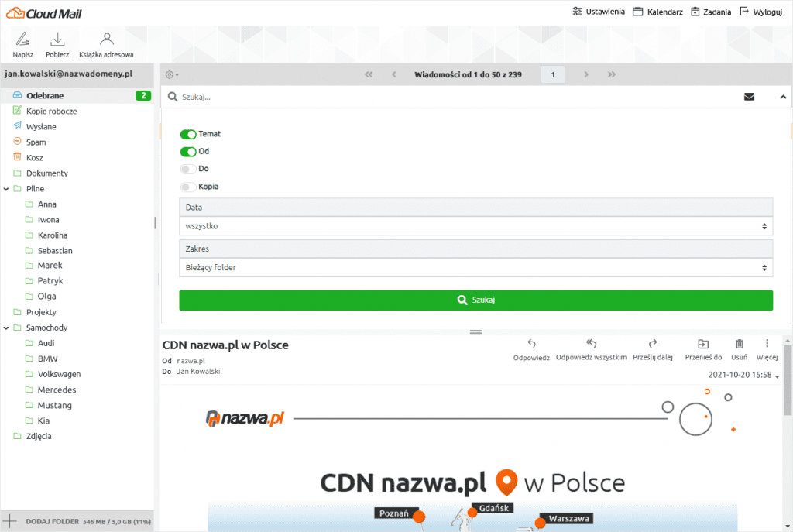793x532 pixels.
Task: Select the Audi subfolder
Action: (46, 343)
